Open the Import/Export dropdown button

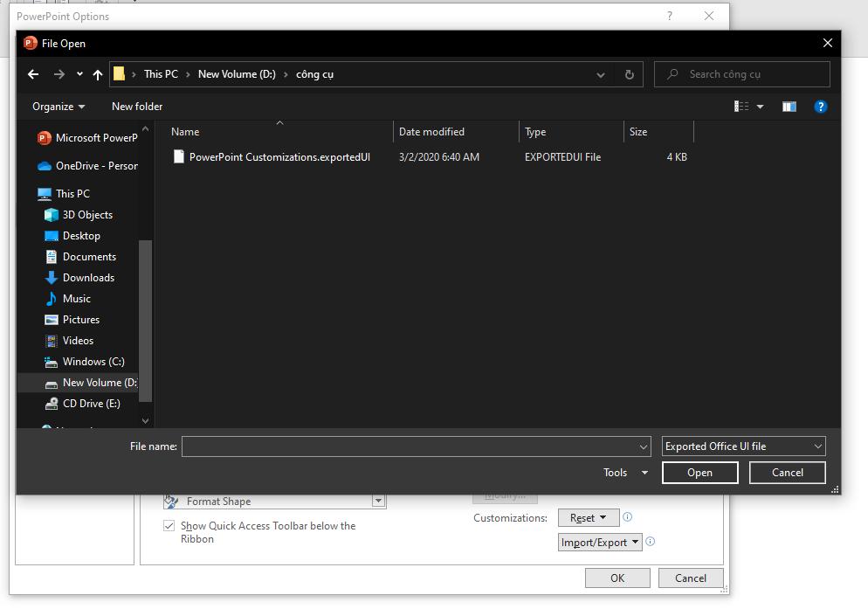click(x=600, y=543)
